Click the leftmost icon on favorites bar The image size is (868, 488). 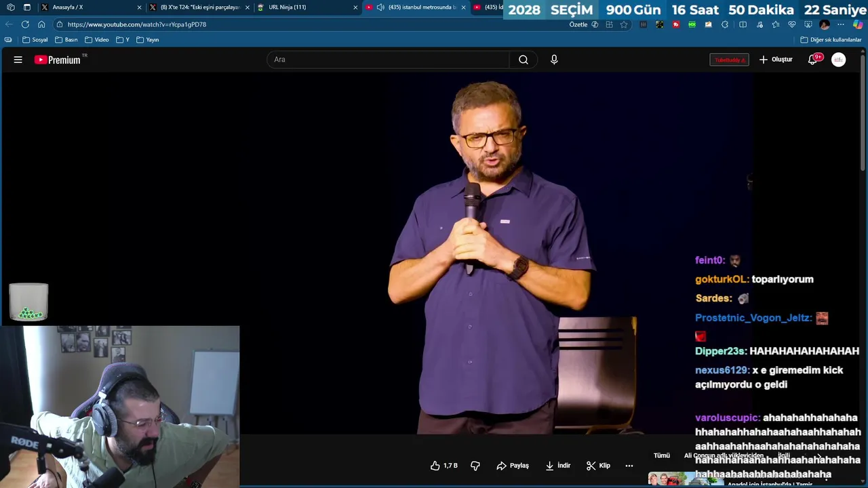point(8,40)
